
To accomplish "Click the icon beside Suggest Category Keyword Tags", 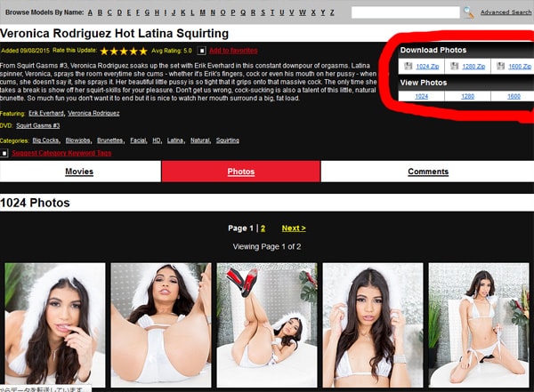I will [x=4, y=153].
